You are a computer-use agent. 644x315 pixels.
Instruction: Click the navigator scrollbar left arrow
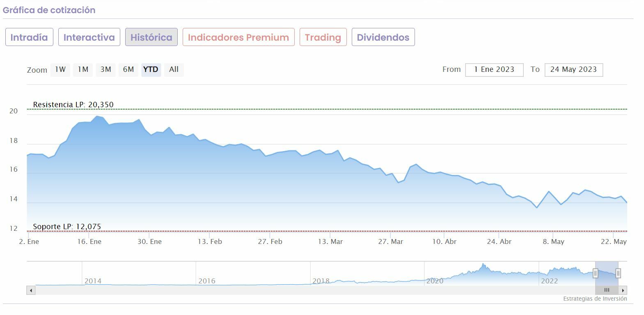tap(31, 290)
